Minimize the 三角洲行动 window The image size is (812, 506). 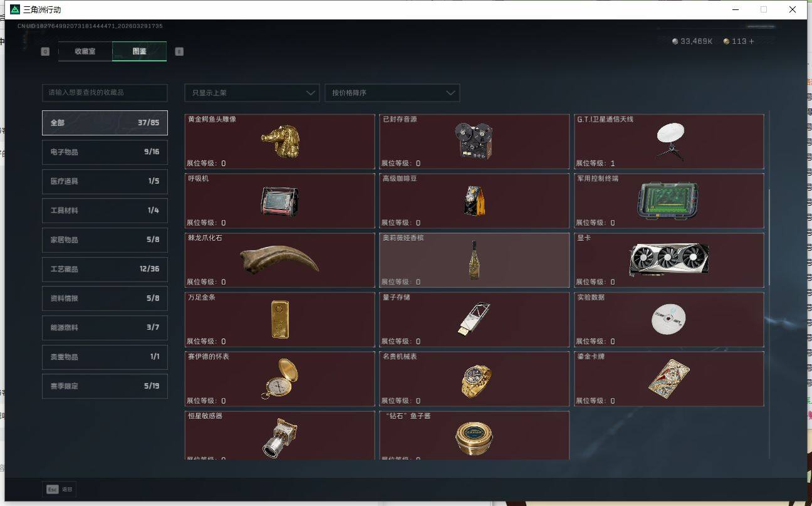click(x=735, y=9)
